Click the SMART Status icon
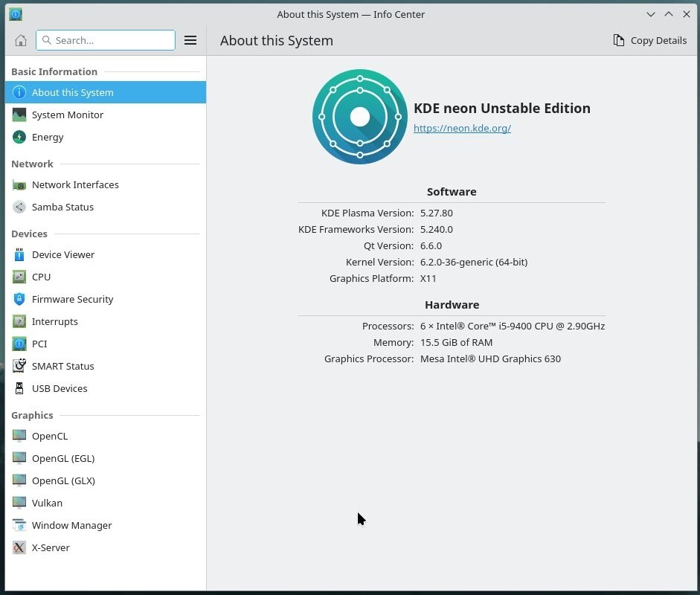700x595 pixels. point(19,366)
